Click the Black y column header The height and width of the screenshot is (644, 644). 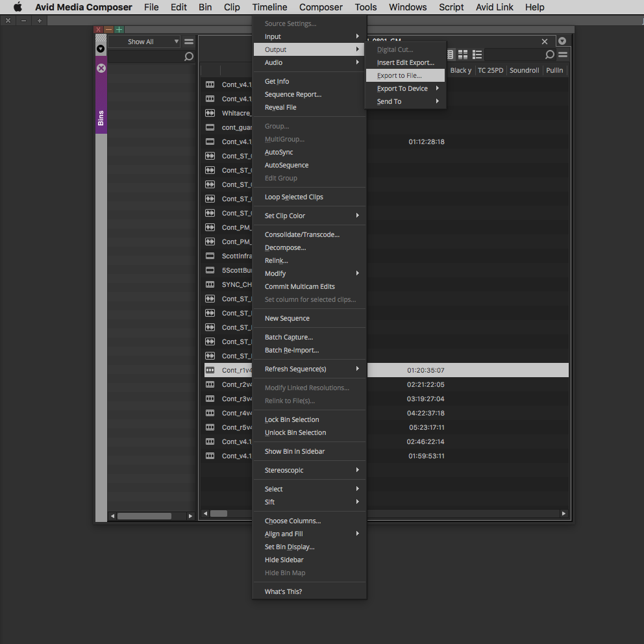point(460,70)
